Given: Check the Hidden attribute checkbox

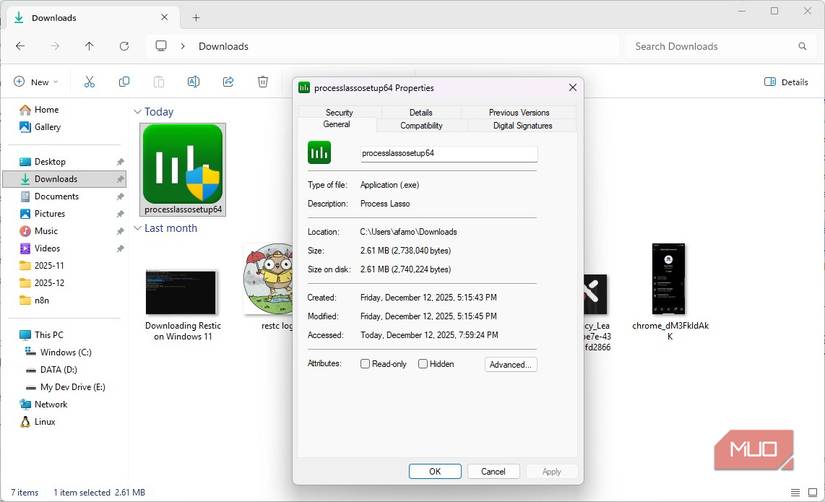Looking at the screenshot, I should click(x=423, y=364).
